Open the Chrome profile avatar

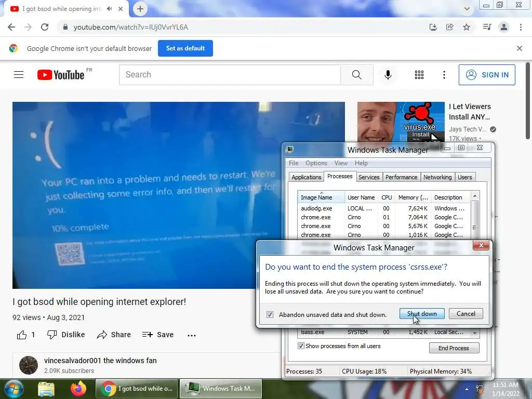[x=504, y=27]
